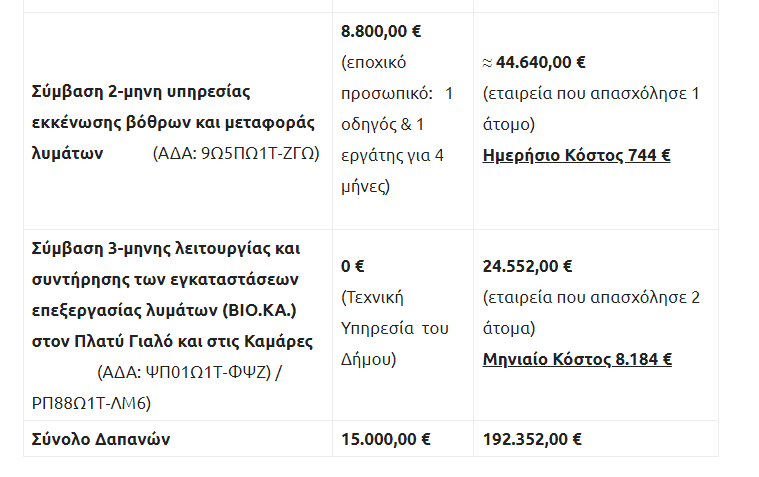759x477 pixels.
Task: Click text στον Πλατύ Γιαλό και στις Καμάρες
Action: point(172,341)
